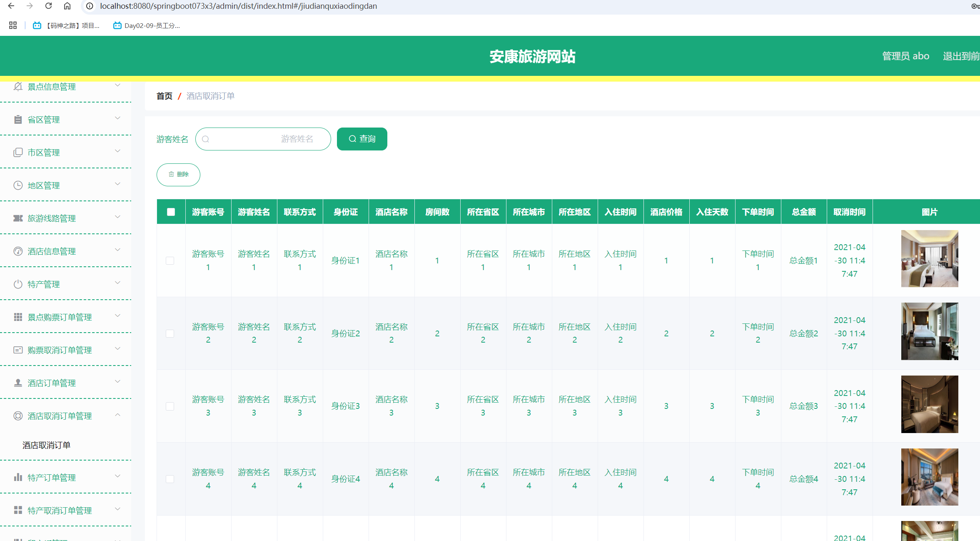This screenshot has height=541, width=980.
Task: Open the hotel image thumbnail in row 2
Action: [x=930, y=331]
